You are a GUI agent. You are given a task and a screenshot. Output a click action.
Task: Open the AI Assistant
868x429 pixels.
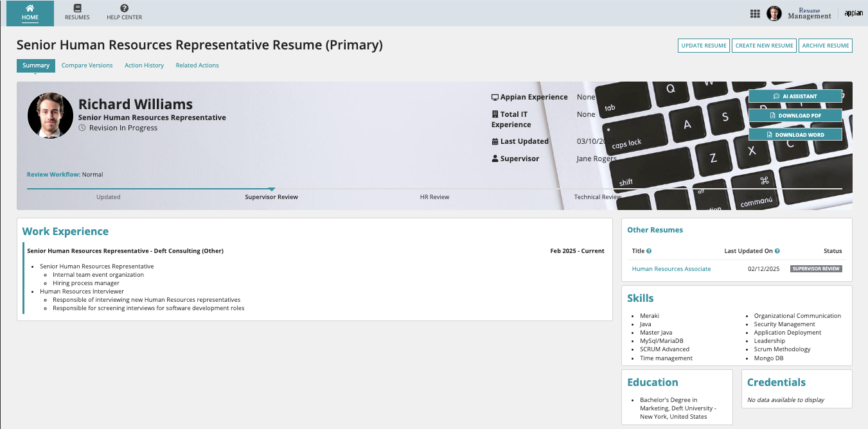[795, 96]
